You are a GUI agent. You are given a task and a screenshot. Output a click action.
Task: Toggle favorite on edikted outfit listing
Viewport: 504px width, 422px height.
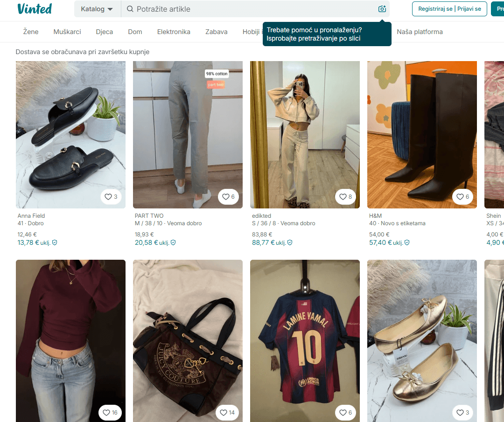[345, 197]
